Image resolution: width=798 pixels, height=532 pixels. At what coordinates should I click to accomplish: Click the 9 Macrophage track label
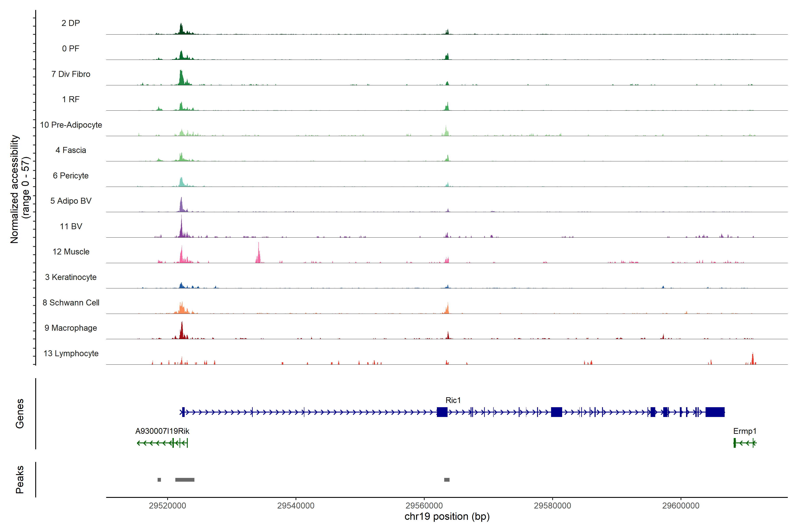coord(70,328)
